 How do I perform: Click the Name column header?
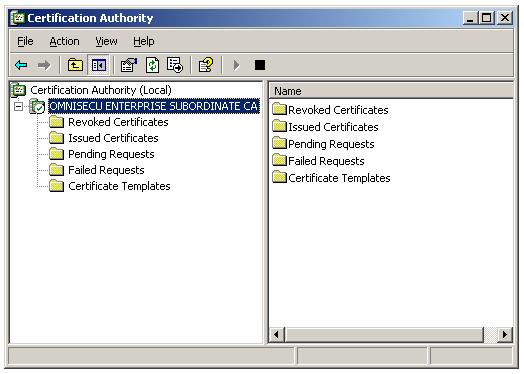tap(391, 91)
